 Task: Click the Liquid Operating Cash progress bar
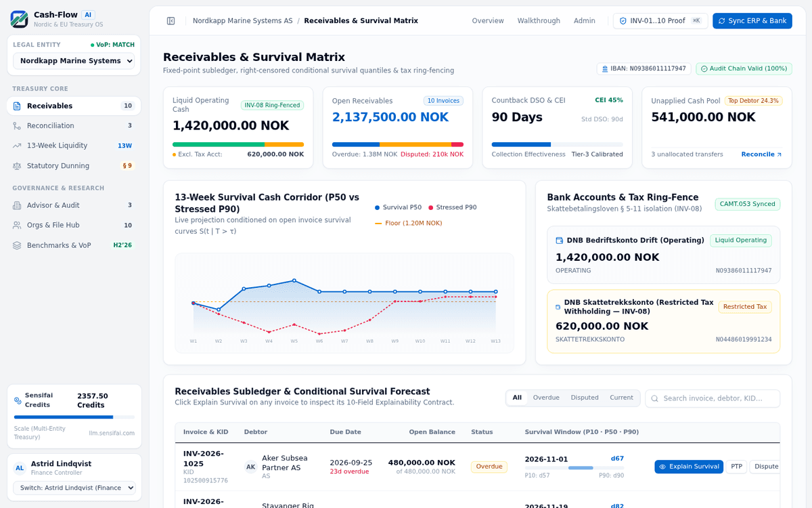pos(238,144)
